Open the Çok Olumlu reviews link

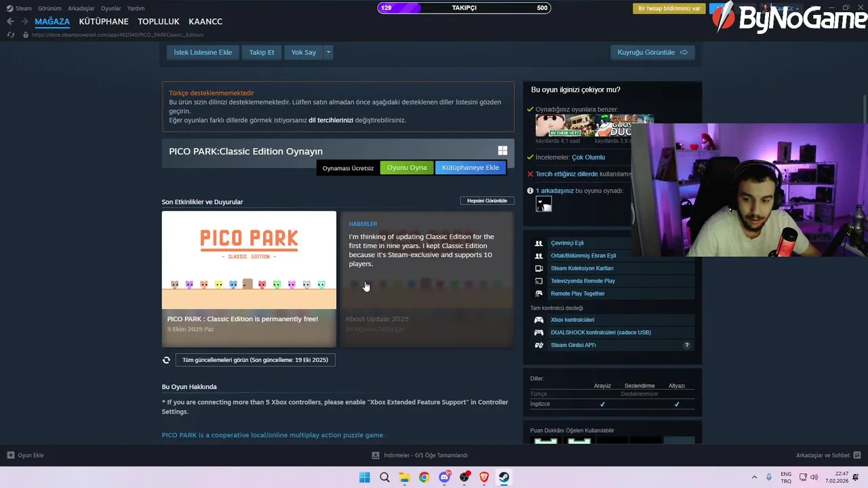pos(588,157)
